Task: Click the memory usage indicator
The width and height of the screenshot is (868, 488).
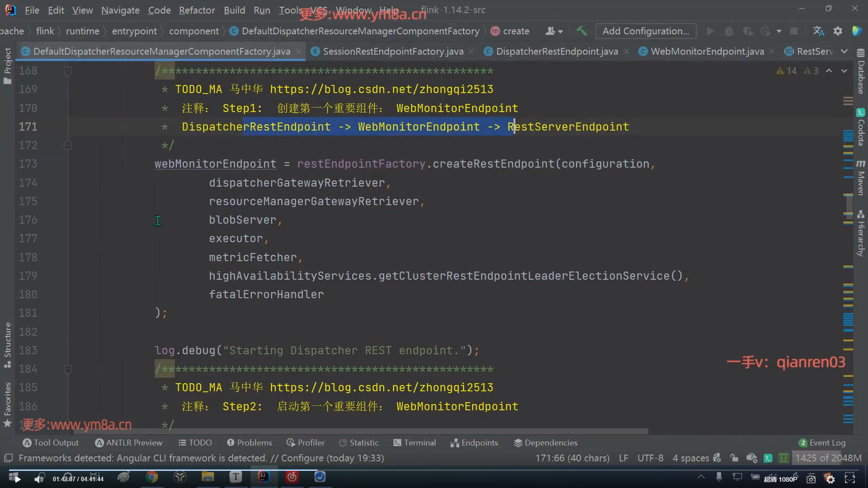Action: click(x=828, y=458)
